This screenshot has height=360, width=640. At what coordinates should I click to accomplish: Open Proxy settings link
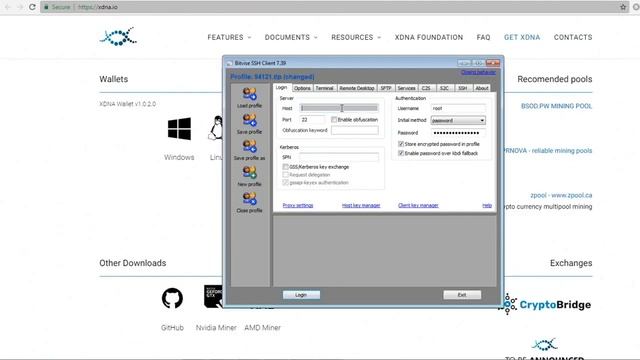pyautogui.click(x=298, y=205)
